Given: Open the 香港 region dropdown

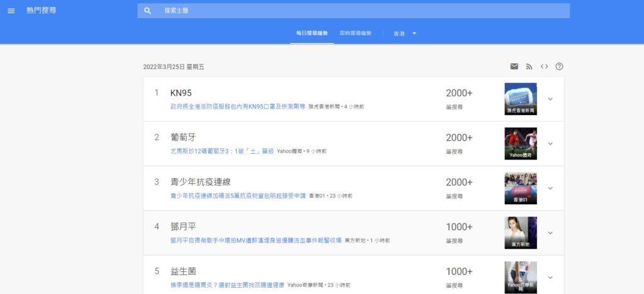Looking at the screenshot, I should tap(405, 33).
